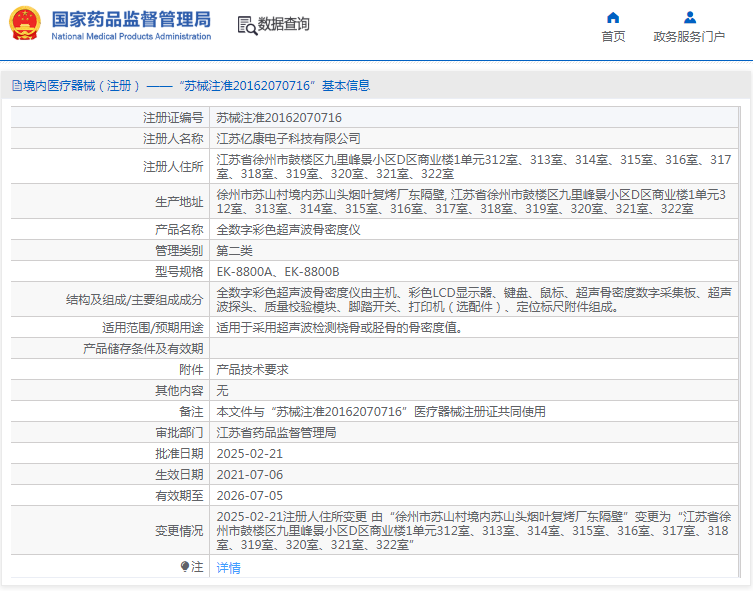Screen dimensions: 753x591
Task: Click 生效日期 label cell
Action: click(110, 474)
